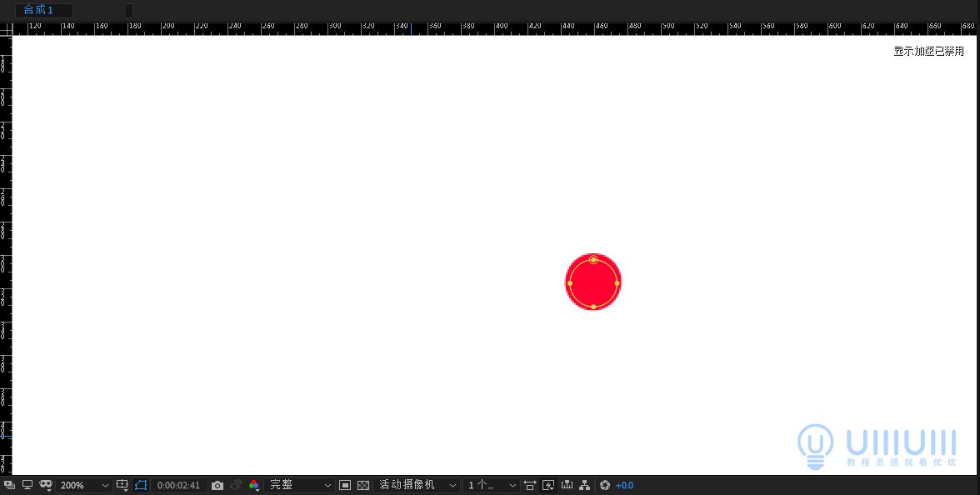Toggle mask and shape path visibility
980x495 pixels.
46,485
